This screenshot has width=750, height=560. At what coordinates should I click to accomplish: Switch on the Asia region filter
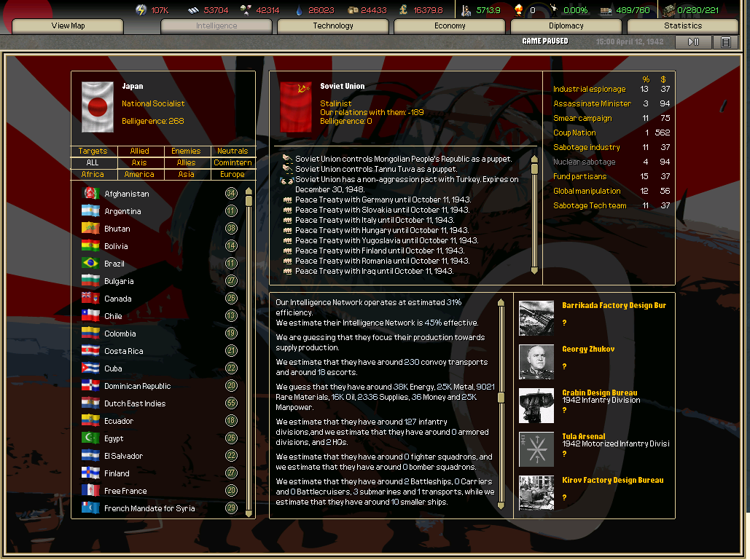click(186, 175)
